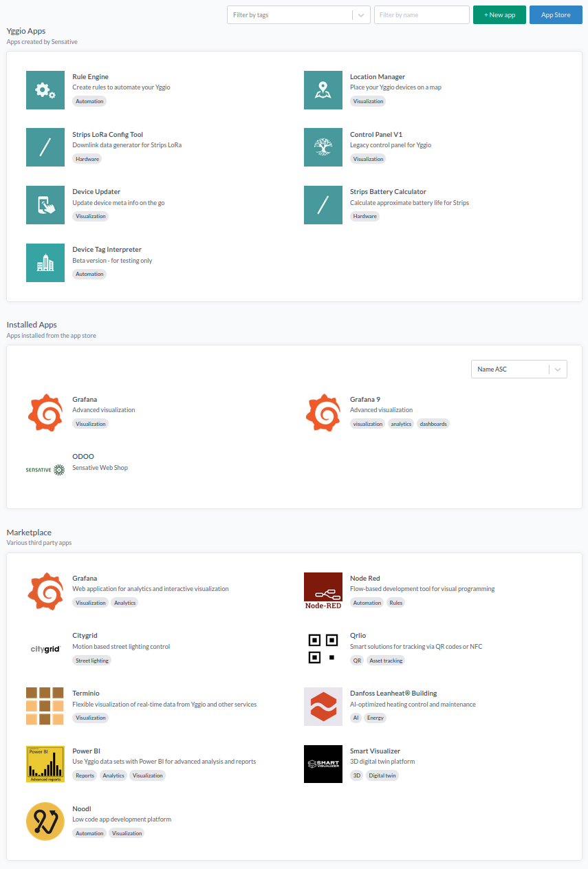Click the Automation tag under Device Tag Interpreter
The height and width of the screenshot is (869, 588).
[x=89, y=274]
